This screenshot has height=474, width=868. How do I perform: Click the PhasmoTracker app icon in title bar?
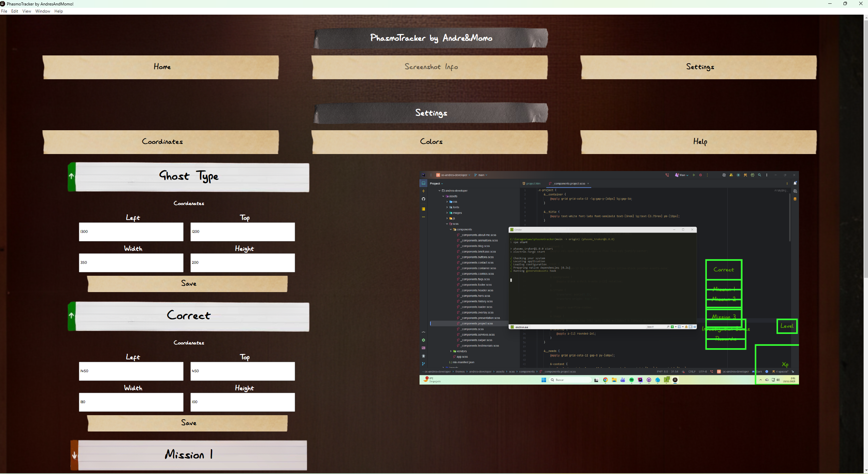(x=3, y=4)
